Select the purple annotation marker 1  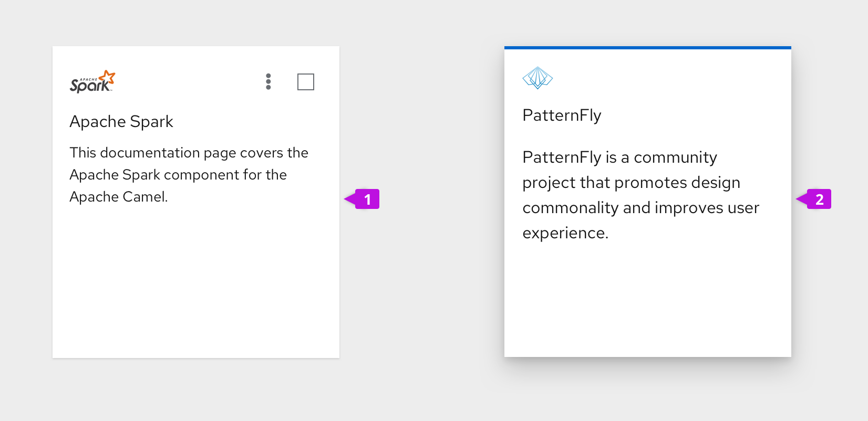pyautogui.click(x=362, y=199)
